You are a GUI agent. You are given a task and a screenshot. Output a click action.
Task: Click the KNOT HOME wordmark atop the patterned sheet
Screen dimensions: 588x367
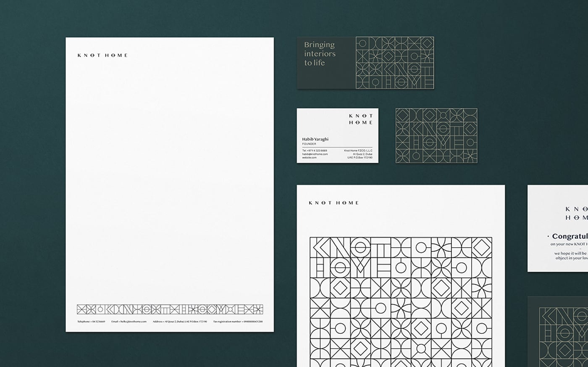click(x=333, y=203)
